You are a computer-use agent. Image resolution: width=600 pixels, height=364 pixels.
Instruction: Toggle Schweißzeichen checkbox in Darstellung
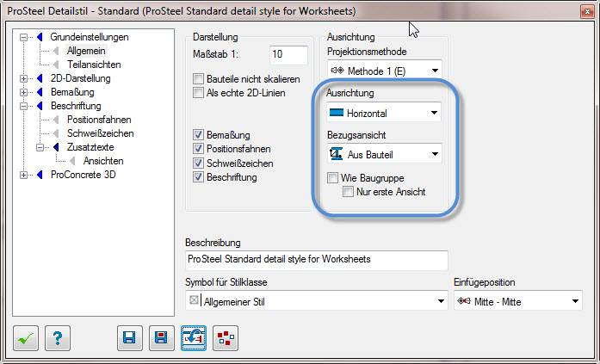pyautogui.click(x=198, y=163)
